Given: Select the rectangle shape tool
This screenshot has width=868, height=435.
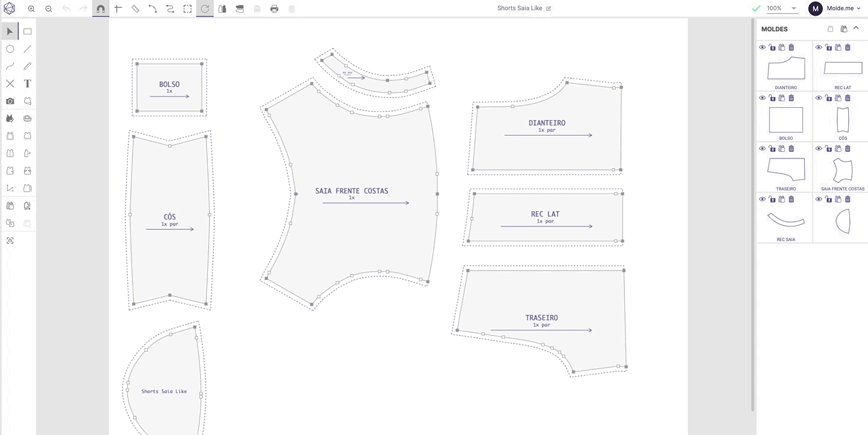Looking at the screenshot, I should 27,31.
